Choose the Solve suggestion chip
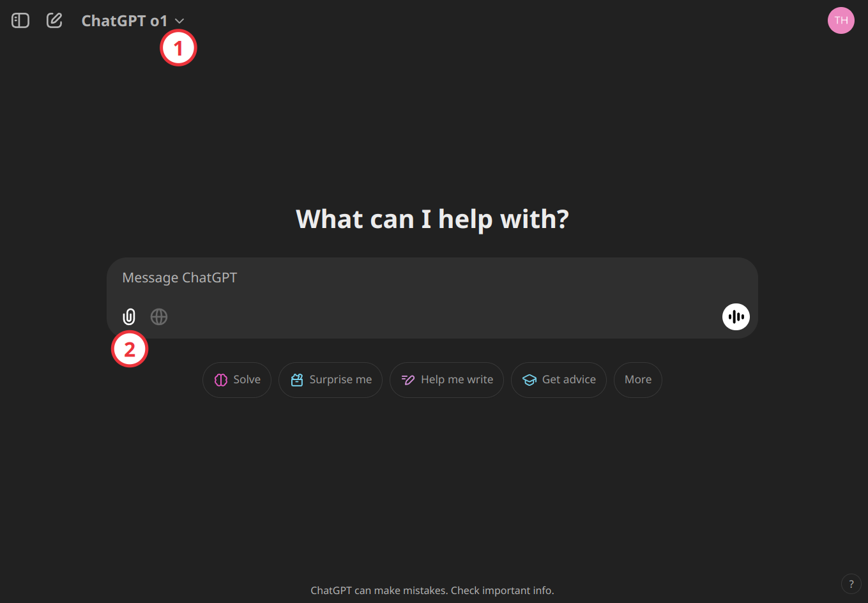Screen dimensions: 868x603 click(237, 380)
